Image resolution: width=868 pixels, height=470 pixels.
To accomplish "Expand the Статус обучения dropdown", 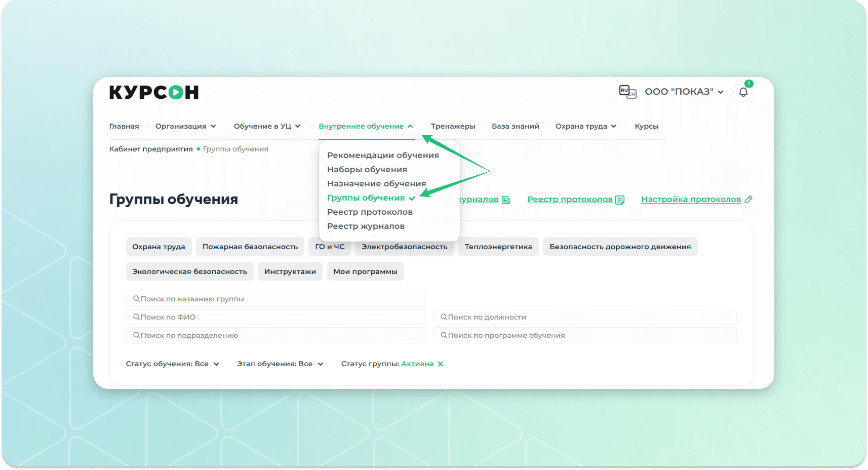I will click(172, 364).
